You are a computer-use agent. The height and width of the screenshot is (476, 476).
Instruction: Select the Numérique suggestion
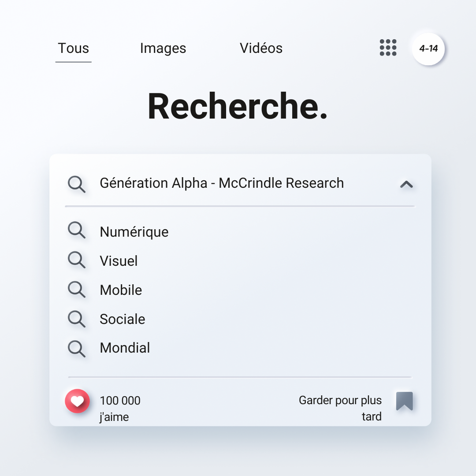(x=134, y=232)
